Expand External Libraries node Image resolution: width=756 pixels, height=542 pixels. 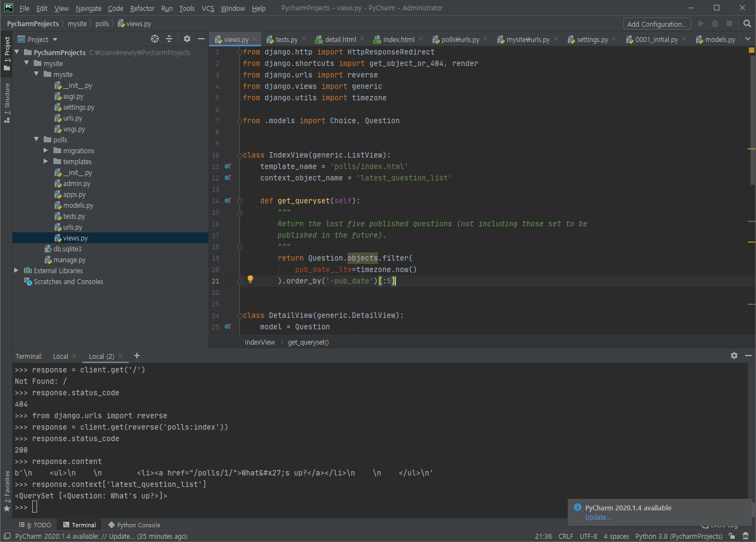pos(16,270)
